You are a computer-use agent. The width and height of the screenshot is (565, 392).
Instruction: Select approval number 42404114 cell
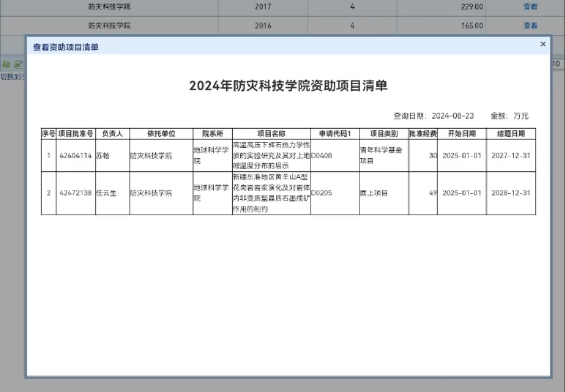click(x=76, y=156)
